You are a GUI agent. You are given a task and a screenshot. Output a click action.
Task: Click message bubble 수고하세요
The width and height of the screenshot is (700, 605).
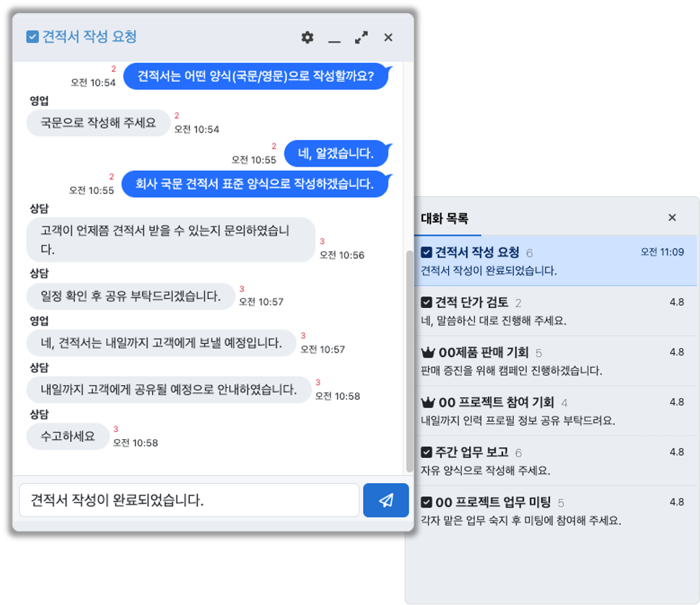point(68,436)
